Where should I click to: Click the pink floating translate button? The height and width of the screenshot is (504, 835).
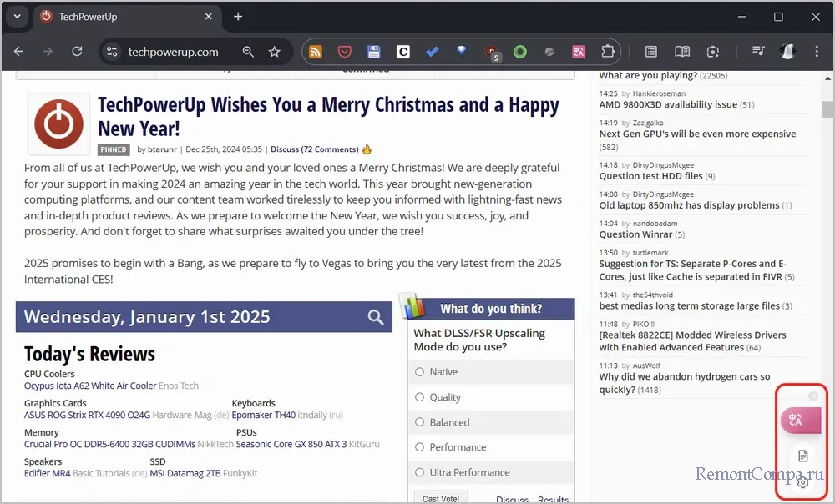(x=799, y=421)
